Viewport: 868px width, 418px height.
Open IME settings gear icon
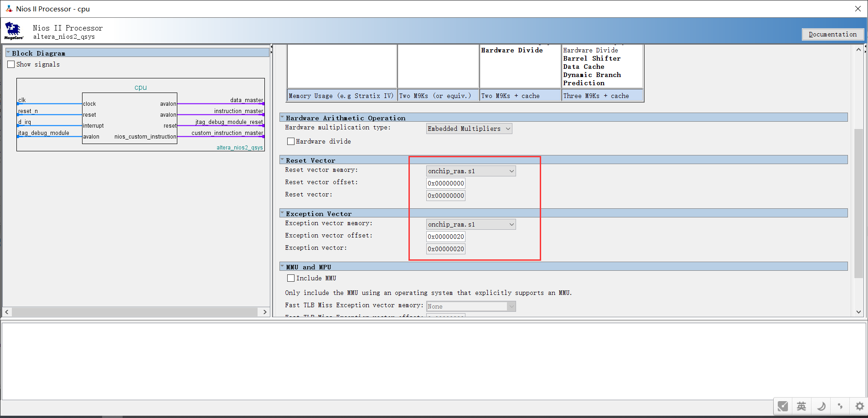pos(859,406)
